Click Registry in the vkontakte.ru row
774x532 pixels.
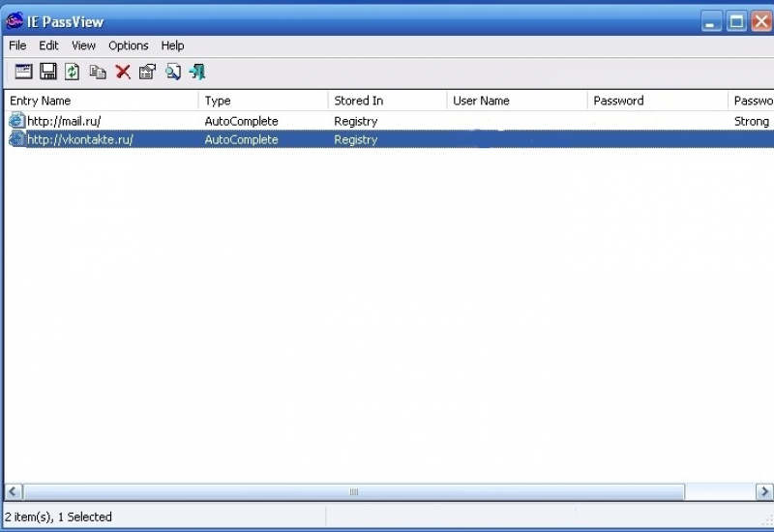point(356,139)
